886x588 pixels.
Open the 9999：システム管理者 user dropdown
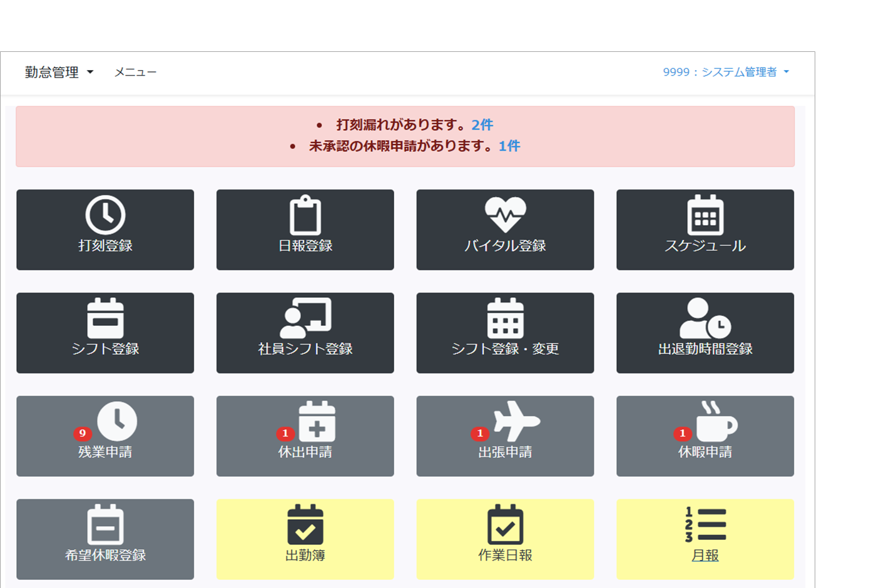(726, 73)
